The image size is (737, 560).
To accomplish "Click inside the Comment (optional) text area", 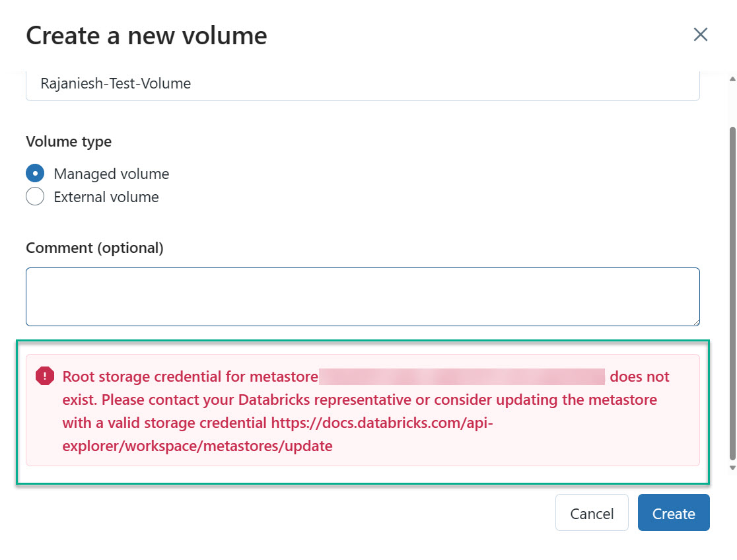I will (363, 296).
